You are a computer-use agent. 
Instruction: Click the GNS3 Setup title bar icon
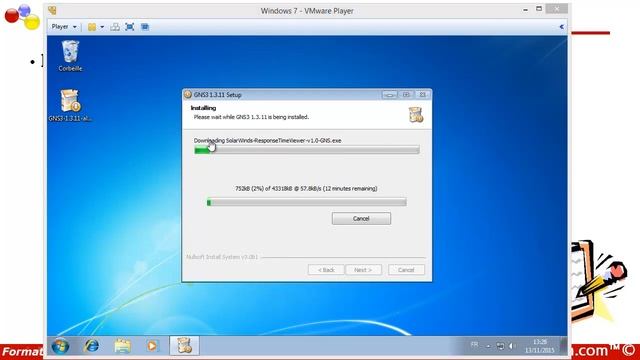(x=188, y=94)
